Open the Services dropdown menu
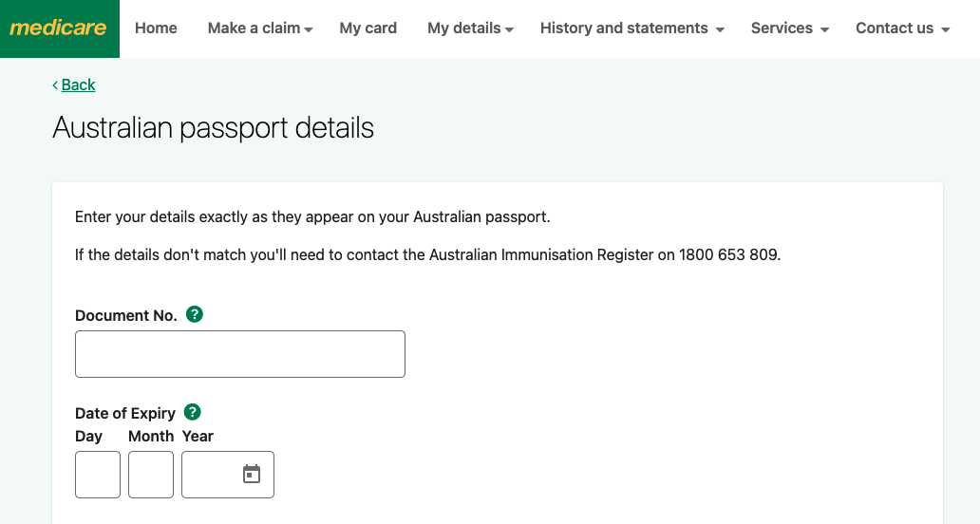The height and width of the screenshot is (524, 980). pyautogui.click(x=789, y=28)
